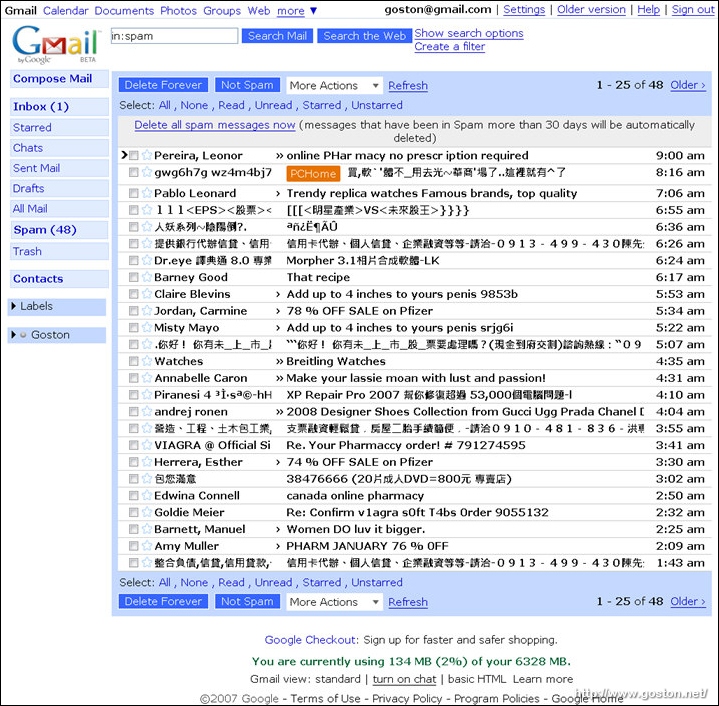Screen dimensions: 719x706
Task: Click Goston chat status dot
Action: tap(23, 335)
